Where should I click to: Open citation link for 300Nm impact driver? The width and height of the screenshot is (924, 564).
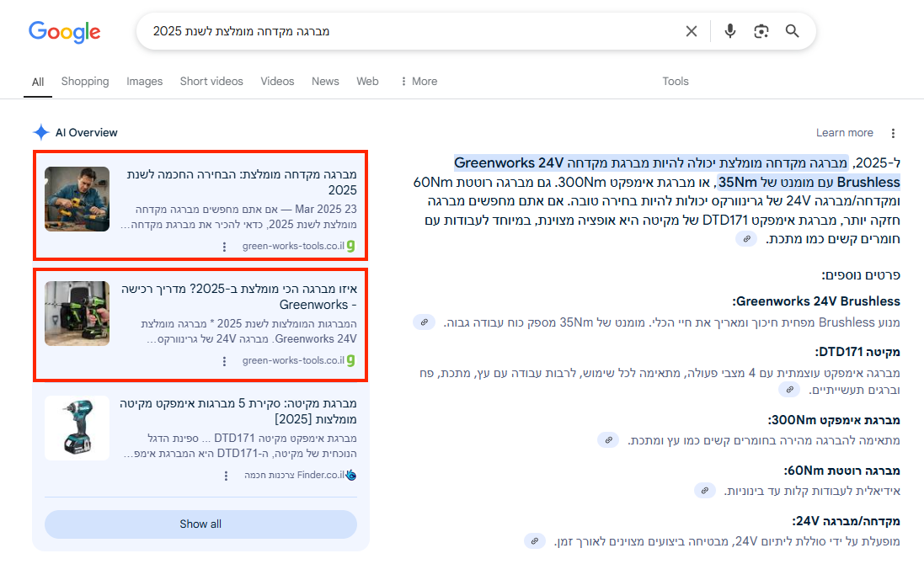[608, 439]
